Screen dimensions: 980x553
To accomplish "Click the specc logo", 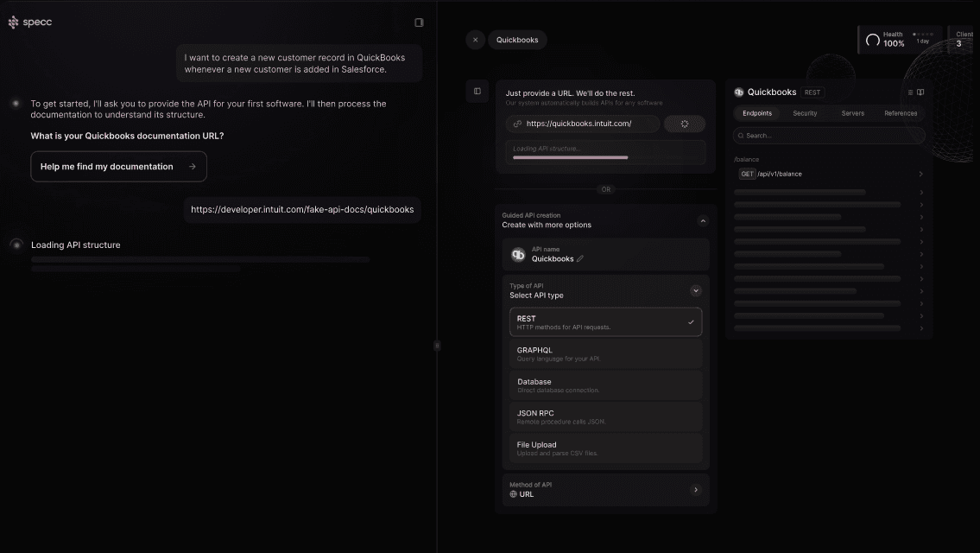I will coord(29,22).
